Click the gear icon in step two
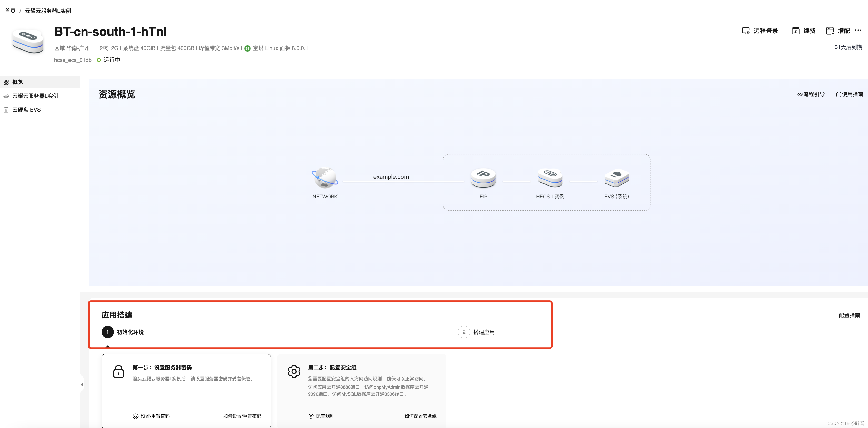868x428 pixels. [x=294, y=371]
